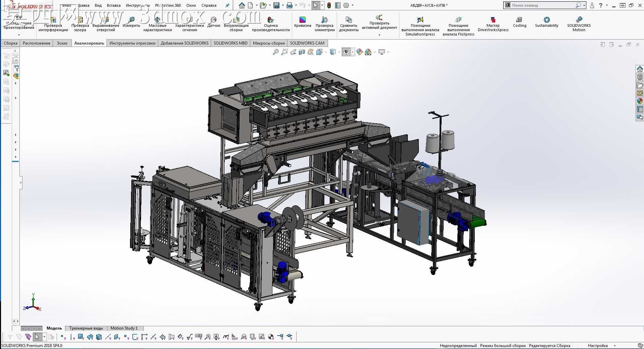This screenshot has height=349, width=644.
Task: Click the Rebuild traffic light icon
Action: 329,5
